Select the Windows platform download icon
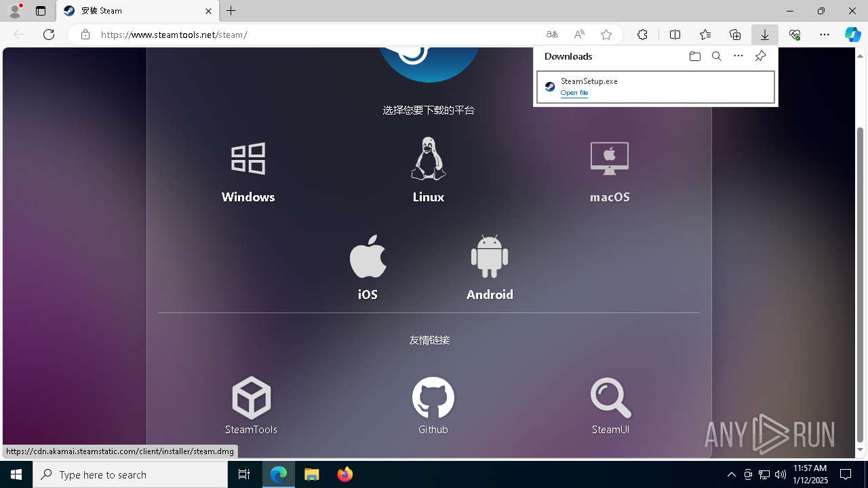The height and width of the screenshot is (488, 868). (x=248, y=159)
